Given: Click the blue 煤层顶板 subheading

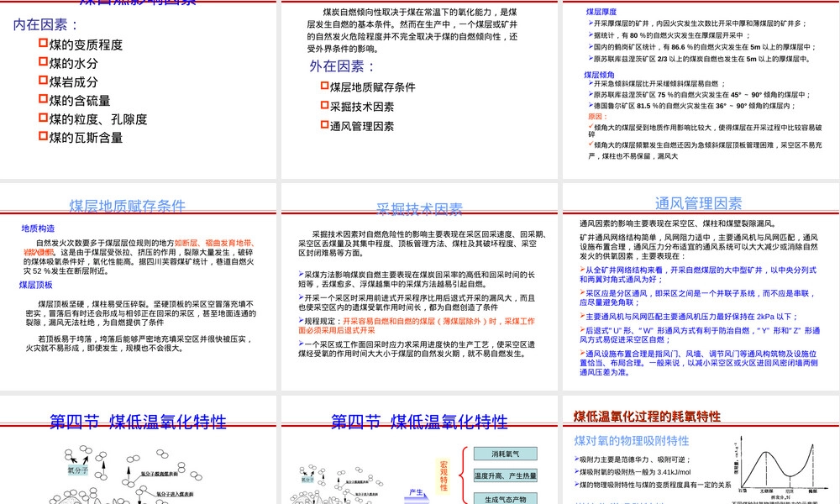Looking at the screenshot, I should click(x=36, y=285).
